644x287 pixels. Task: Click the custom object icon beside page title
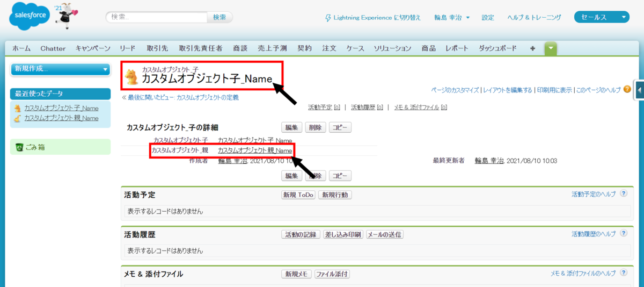[132, 78]
